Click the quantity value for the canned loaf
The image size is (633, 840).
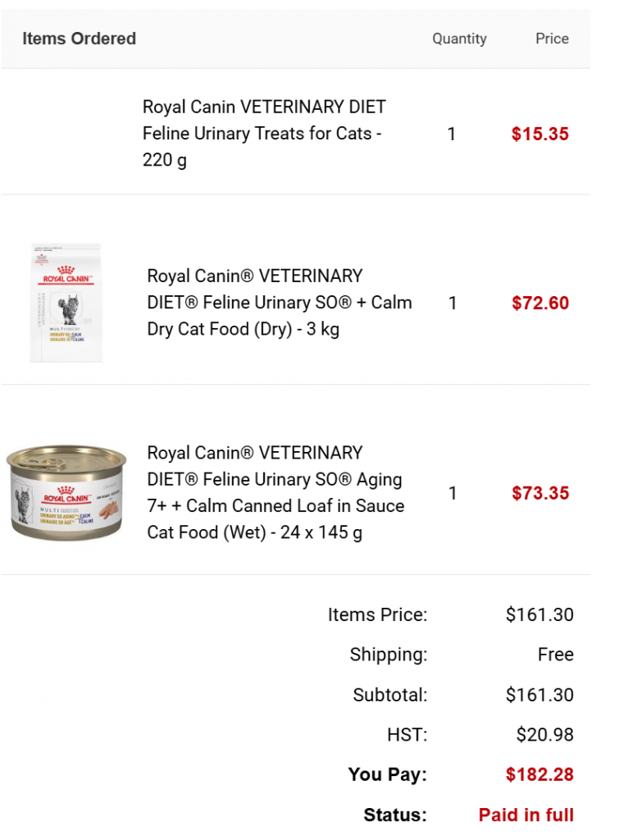(453, 493)
